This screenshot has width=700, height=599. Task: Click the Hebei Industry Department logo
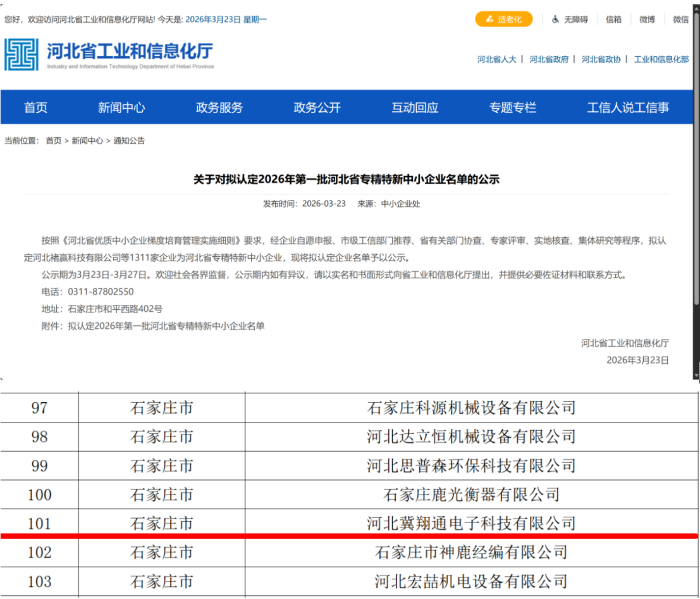pos(109,55)
